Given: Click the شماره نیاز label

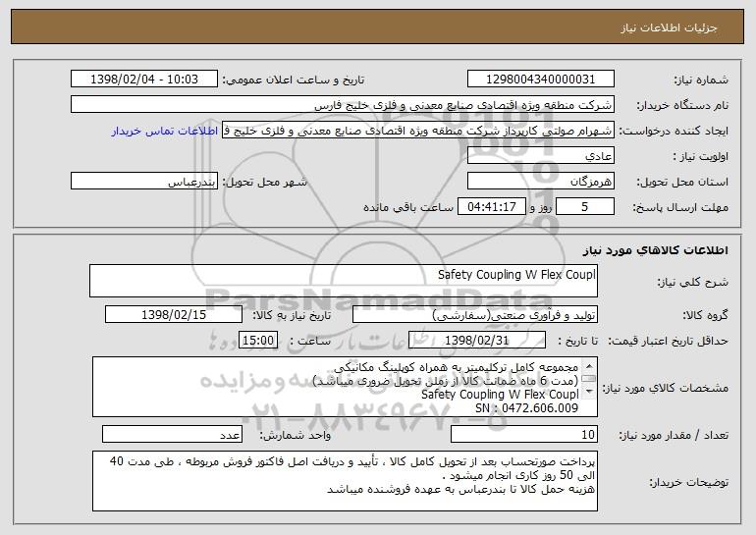Looking at the screenshot, I should click(701, 80).
